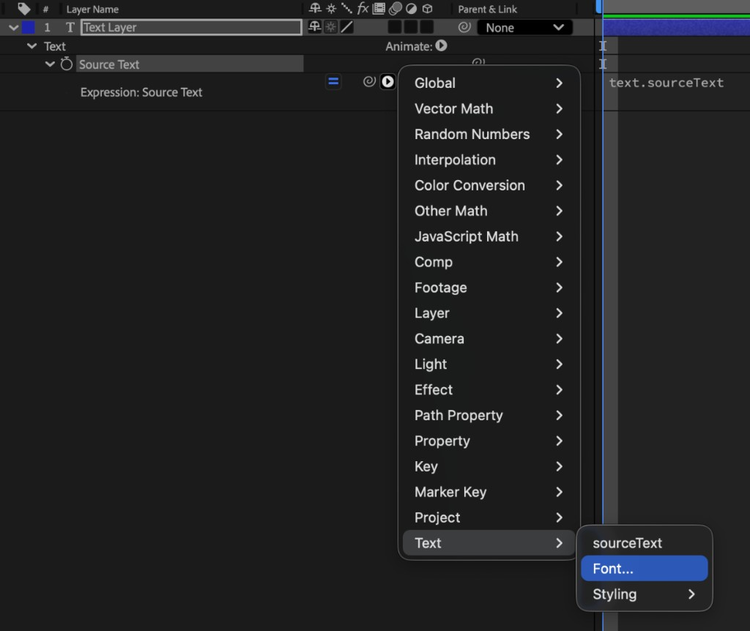
Task: Open the Footage submenu
Action: pyautogui.click(x=488, y=288)
